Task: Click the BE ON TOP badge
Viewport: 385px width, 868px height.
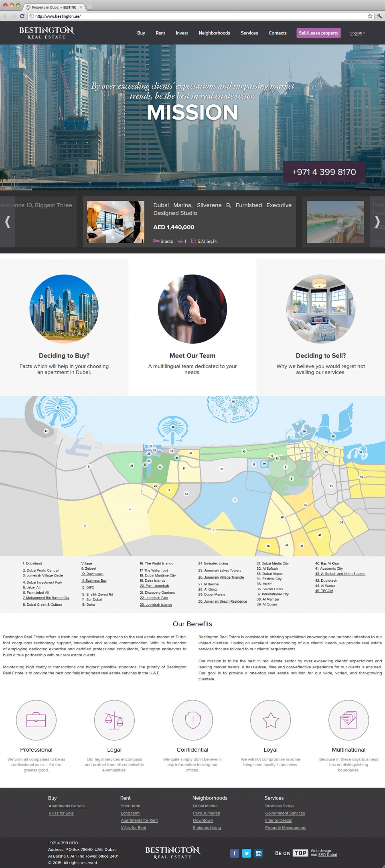Action: pyautogui.click(x=291, y=853)
